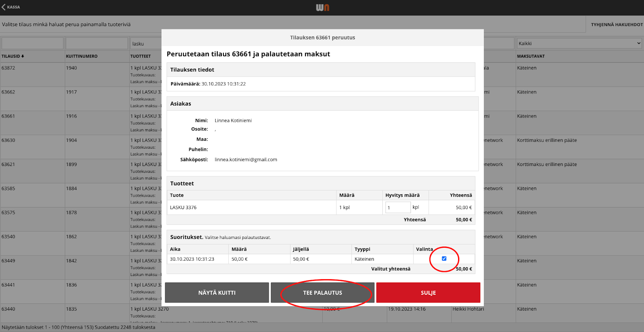Click product name LASKU 3376
The image size is (644, 332).
183,208
